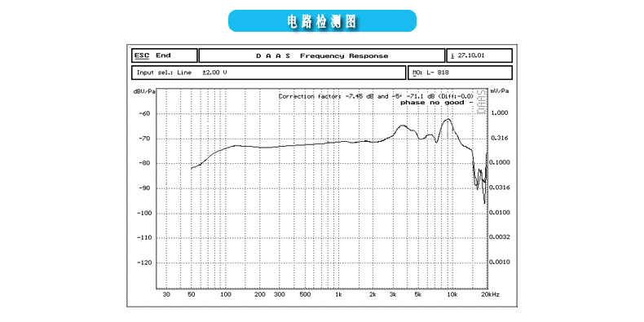Click the Input sel. Line ±2.00 V field

coord(269,73)
